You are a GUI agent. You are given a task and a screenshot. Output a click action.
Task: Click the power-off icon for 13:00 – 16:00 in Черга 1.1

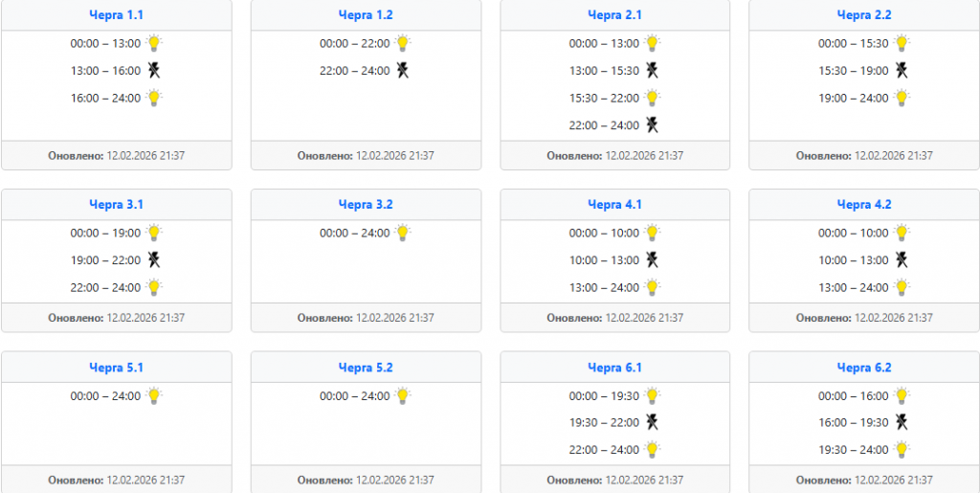coord(154,70)
